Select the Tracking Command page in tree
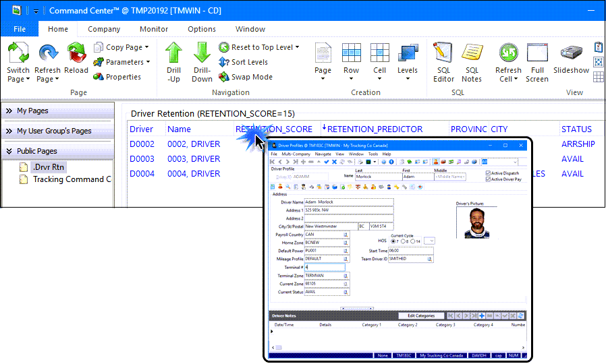 pos(72,179)
